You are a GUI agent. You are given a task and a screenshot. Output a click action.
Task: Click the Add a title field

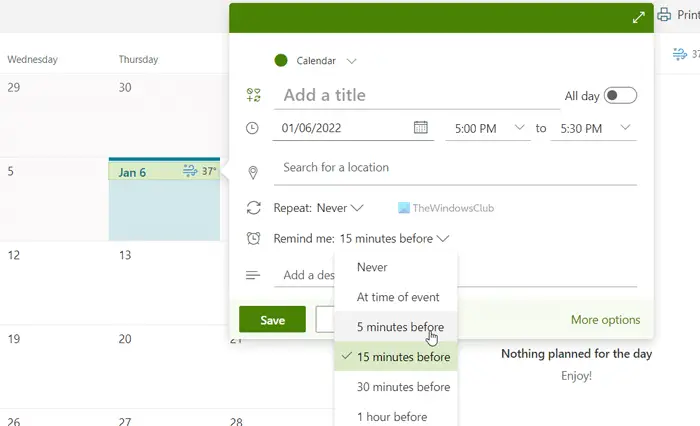tap(417, 95)
